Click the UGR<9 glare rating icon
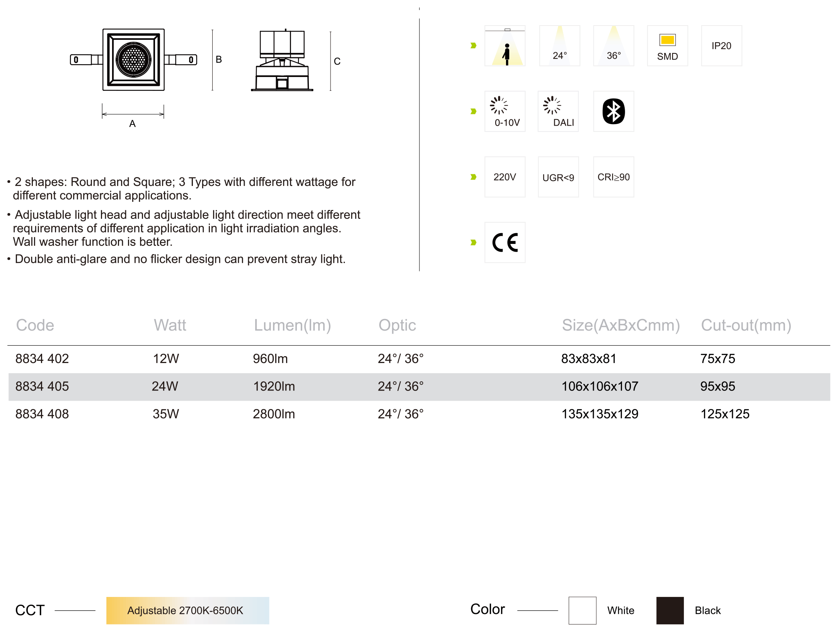840x636 pixels. (x=558, y=177)
